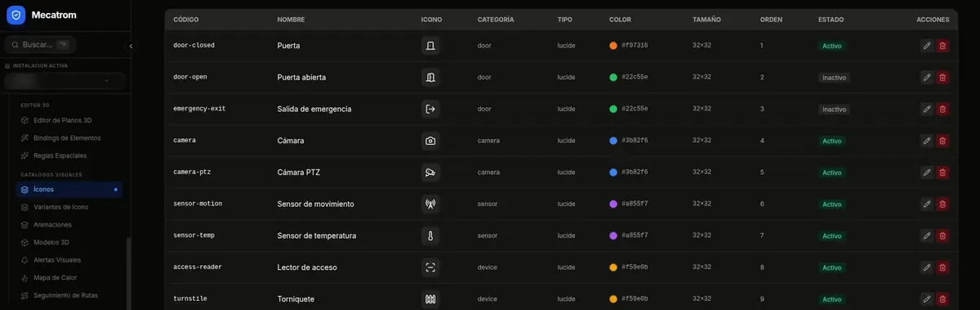
Task: Delete the door-closed icon entry
Action: click(942, 46)
